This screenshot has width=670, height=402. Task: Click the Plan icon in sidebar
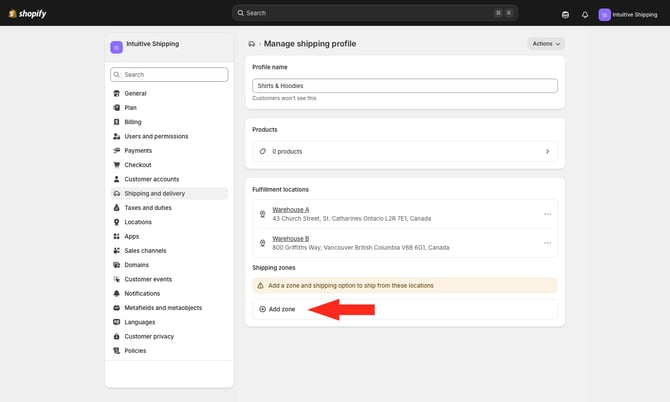pos(116,108)
